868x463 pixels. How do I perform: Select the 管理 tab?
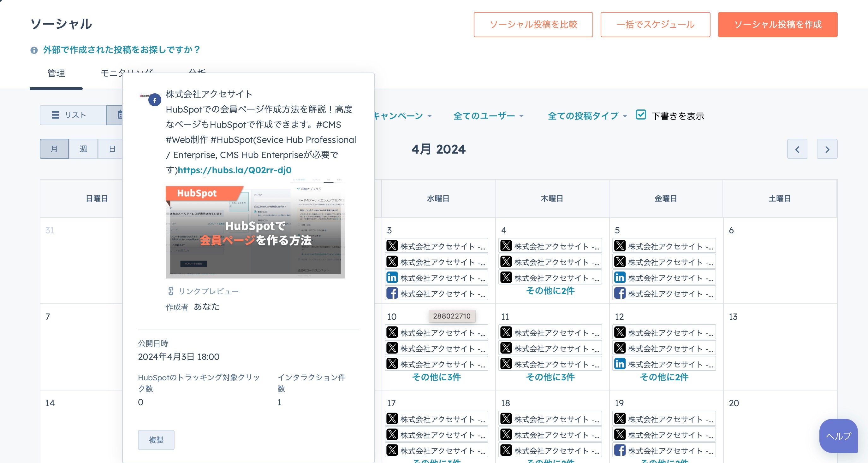(x=56, y=73)
